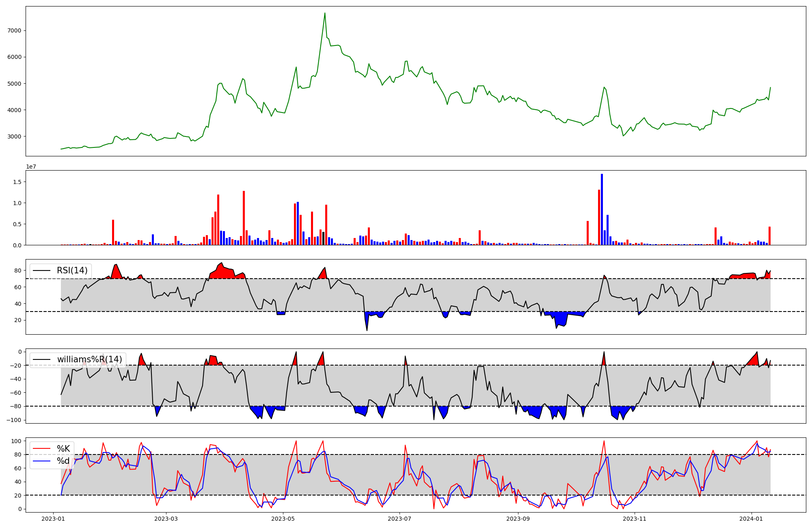This screenshot has height=528, width=812.
Task: Click the 2023-07 x-axis date label
Action: coord(400,519)
